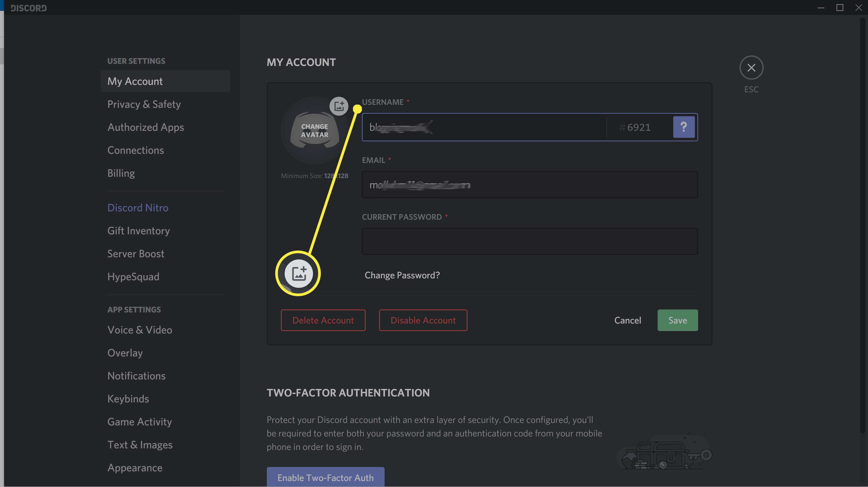Click the Save changes button
Viewport: 868px width, 487px height.
coord(677,320)
